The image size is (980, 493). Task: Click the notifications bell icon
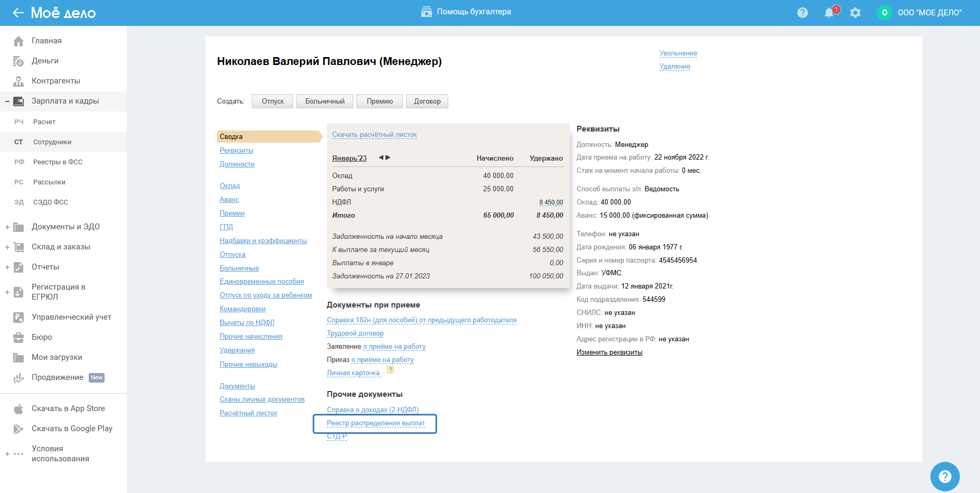[829, 13]
